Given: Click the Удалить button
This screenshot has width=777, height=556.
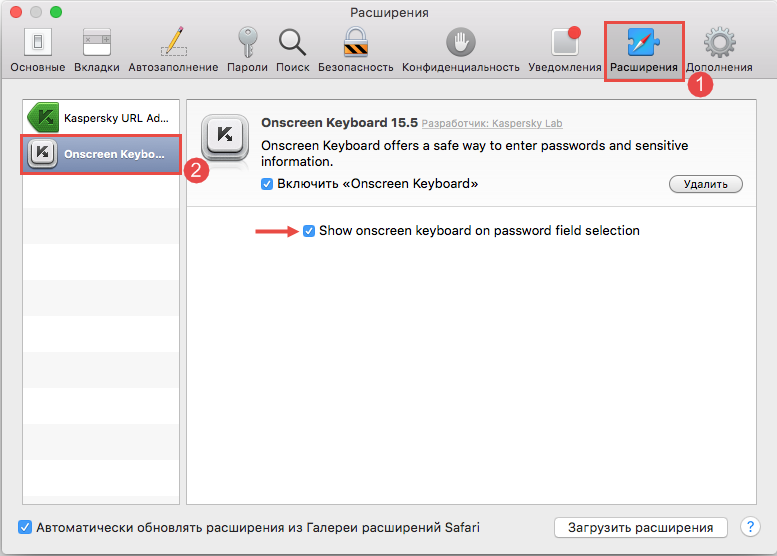Looking at the screenshot, I should (x=706, y=184).
